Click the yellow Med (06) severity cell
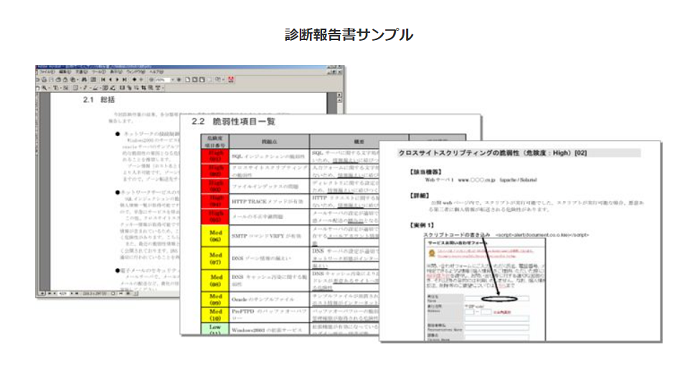 point(215,236)
